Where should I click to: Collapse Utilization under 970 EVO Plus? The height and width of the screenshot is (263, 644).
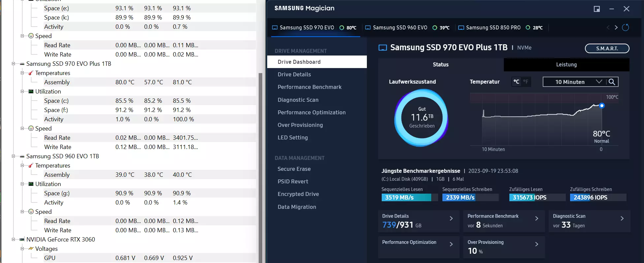pos(22,92)
